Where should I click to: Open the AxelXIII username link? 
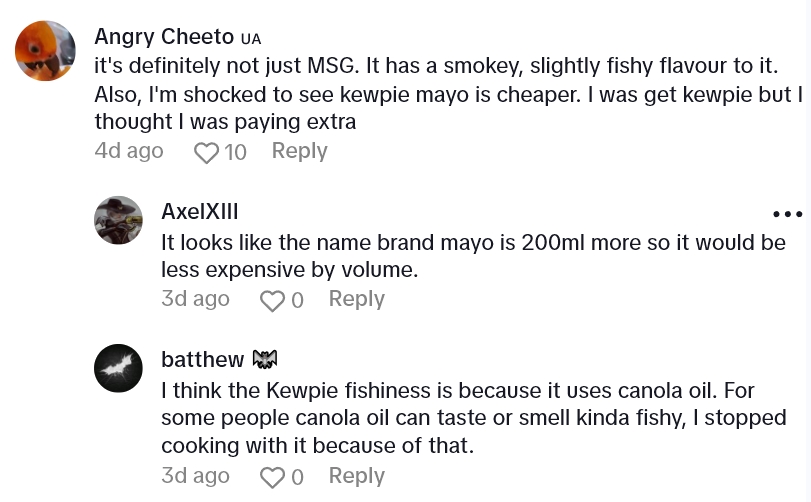tap(199, 212)
